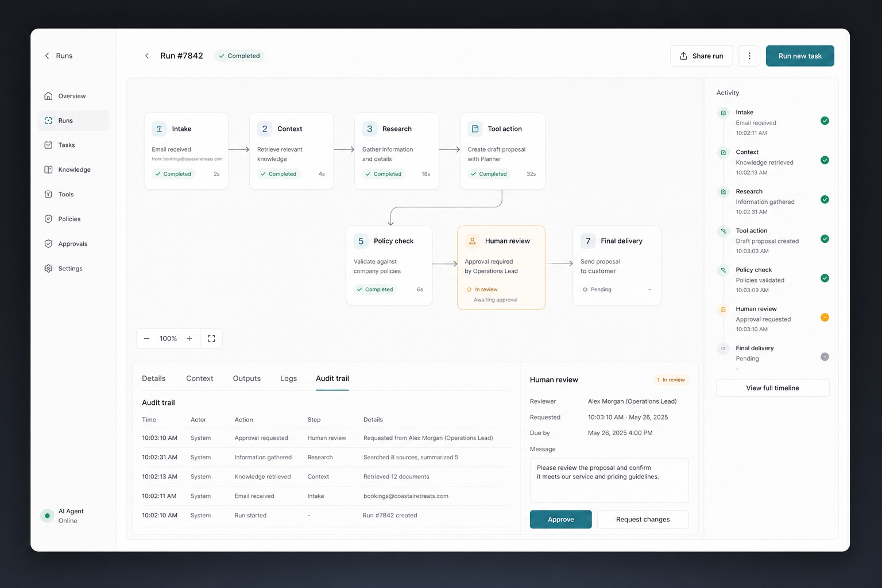
Task: Open Settings gear icon in sidebar
Action: pos(48,268)
